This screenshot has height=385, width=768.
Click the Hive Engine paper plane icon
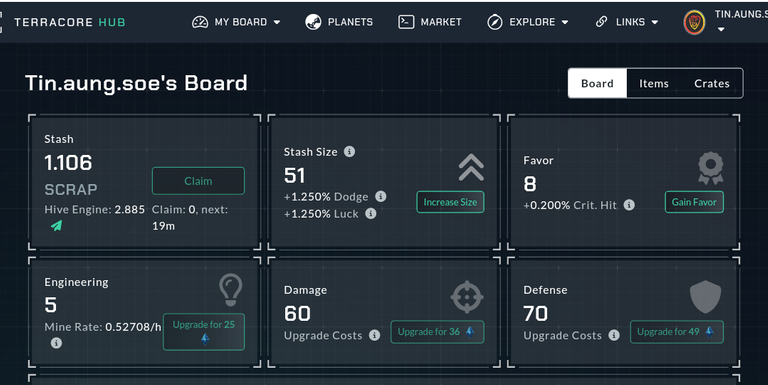[57, 226]
